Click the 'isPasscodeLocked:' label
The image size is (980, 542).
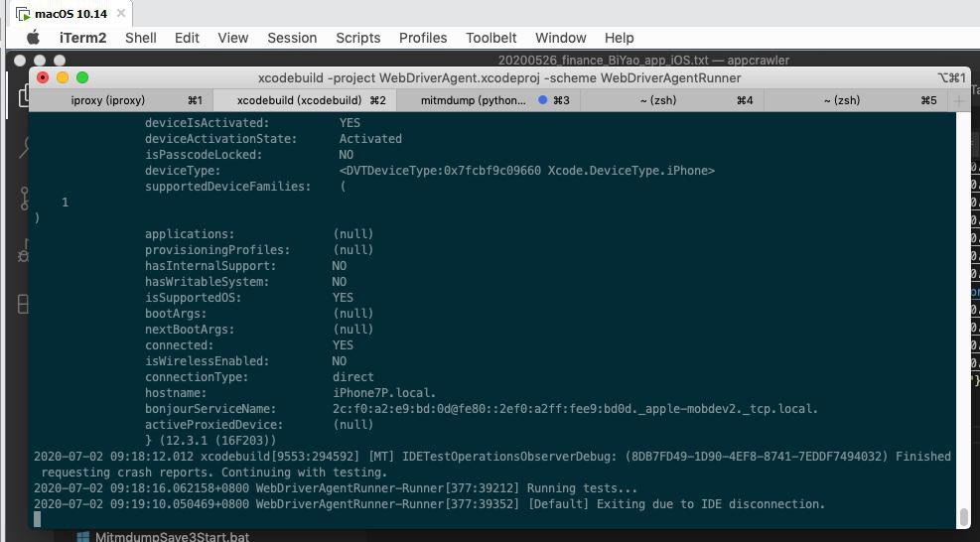click(204, 155)
